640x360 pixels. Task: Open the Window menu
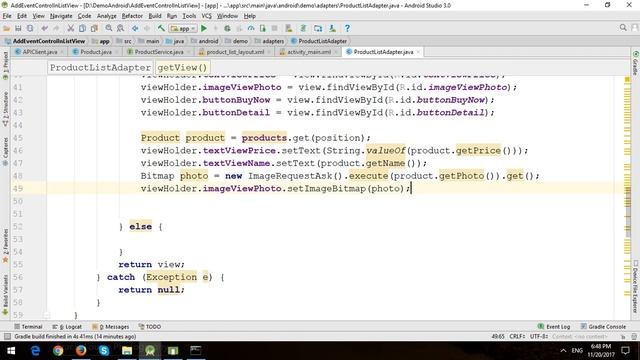click(227, 16)
